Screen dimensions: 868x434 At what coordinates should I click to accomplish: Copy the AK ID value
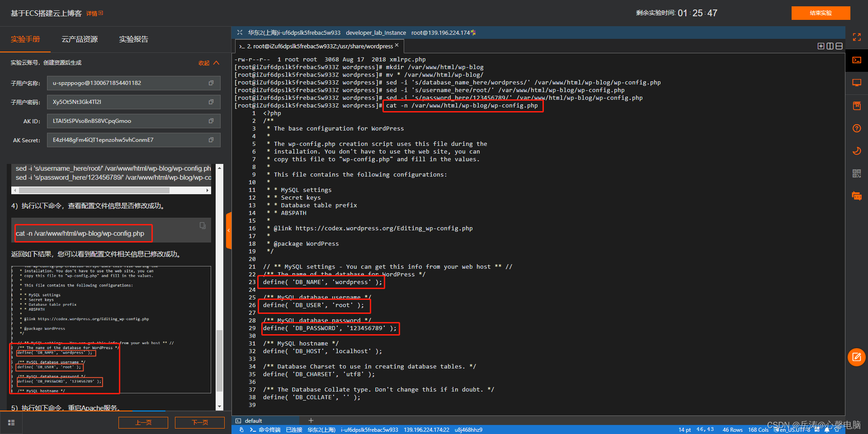(x=211, y=121)
